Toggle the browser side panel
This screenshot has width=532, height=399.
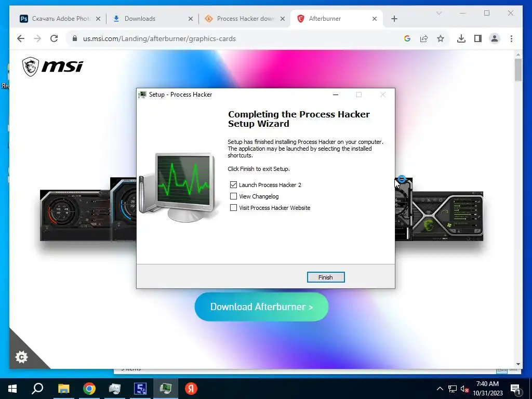point(478,38)
